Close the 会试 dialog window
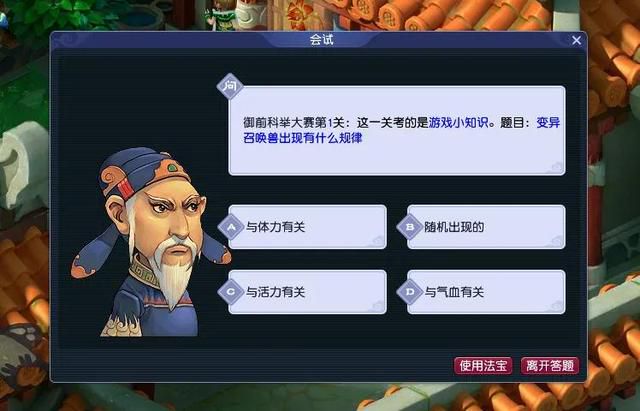640x411 pixels. [x=576, y=40]
